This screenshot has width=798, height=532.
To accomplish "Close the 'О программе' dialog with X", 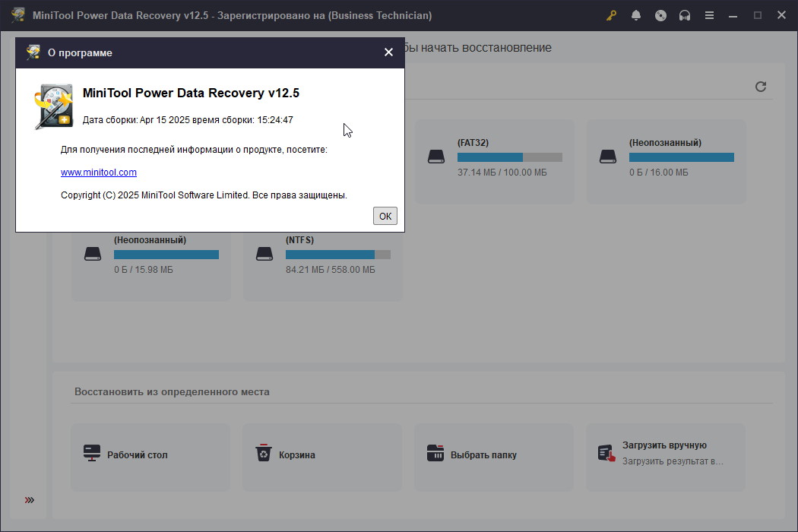I will pos(389,52).
